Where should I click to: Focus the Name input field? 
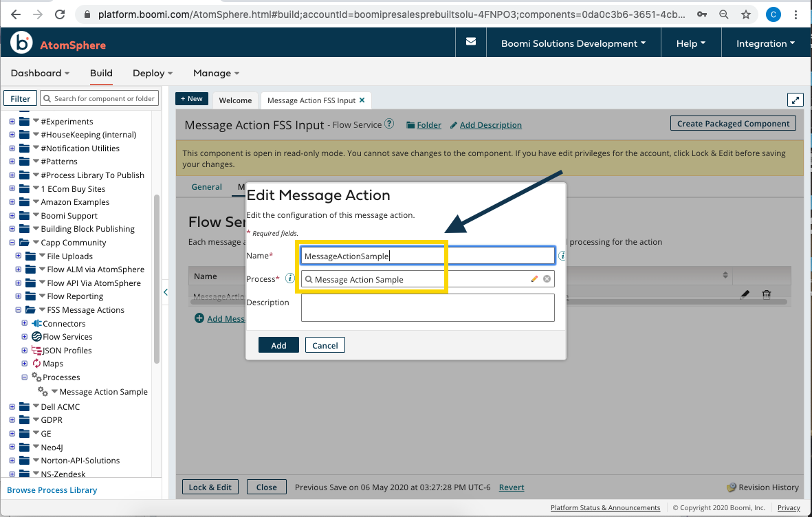coord(428,255)
